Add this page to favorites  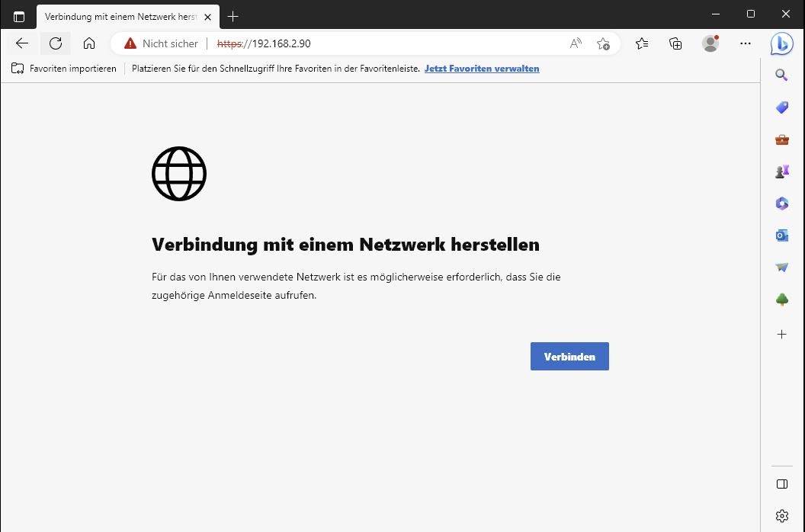tap(604, 43)
